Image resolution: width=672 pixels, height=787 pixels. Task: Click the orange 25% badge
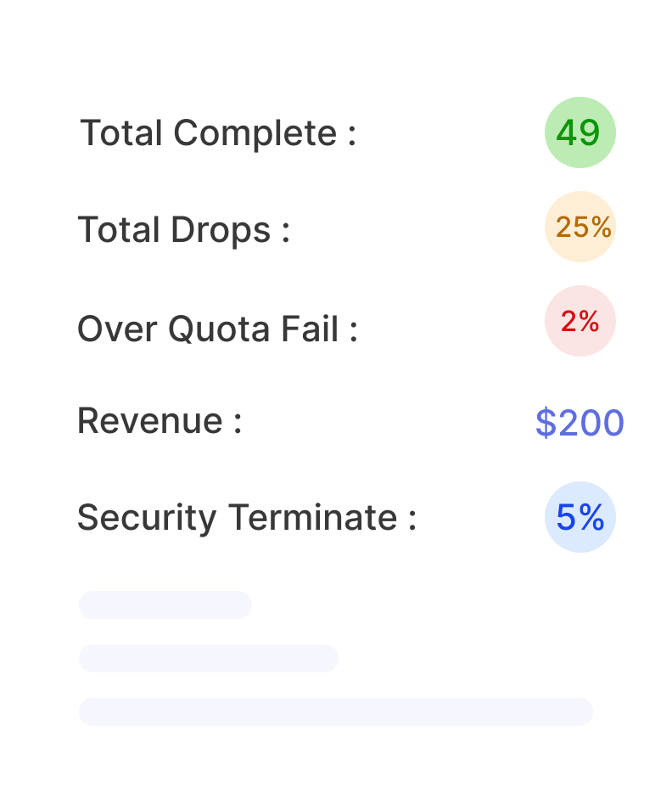tap(580, 227)
